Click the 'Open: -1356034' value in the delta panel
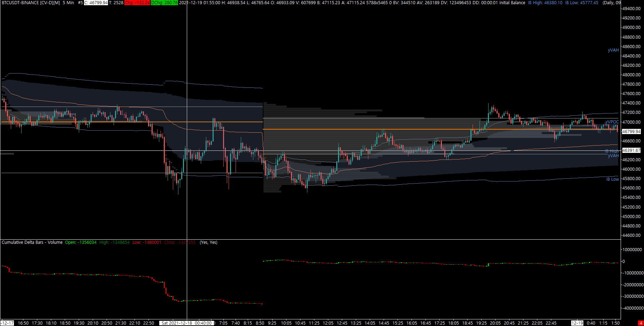The width and height of the screenshot is (644, 326). [81, 242]
